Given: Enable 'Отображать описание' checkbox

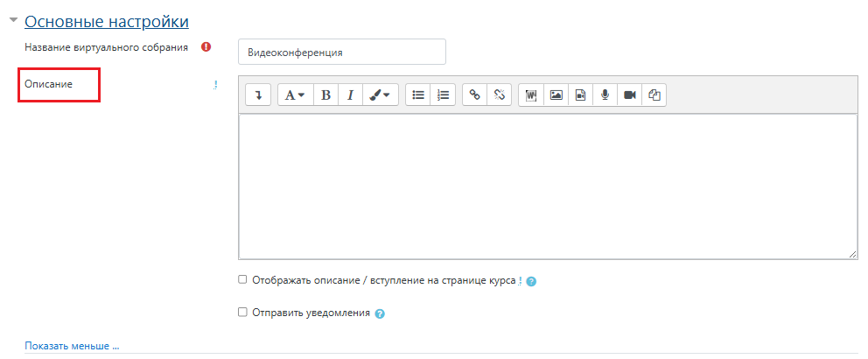Looking at the screenshot, I should pyautogui.click(x=243, y=280).
